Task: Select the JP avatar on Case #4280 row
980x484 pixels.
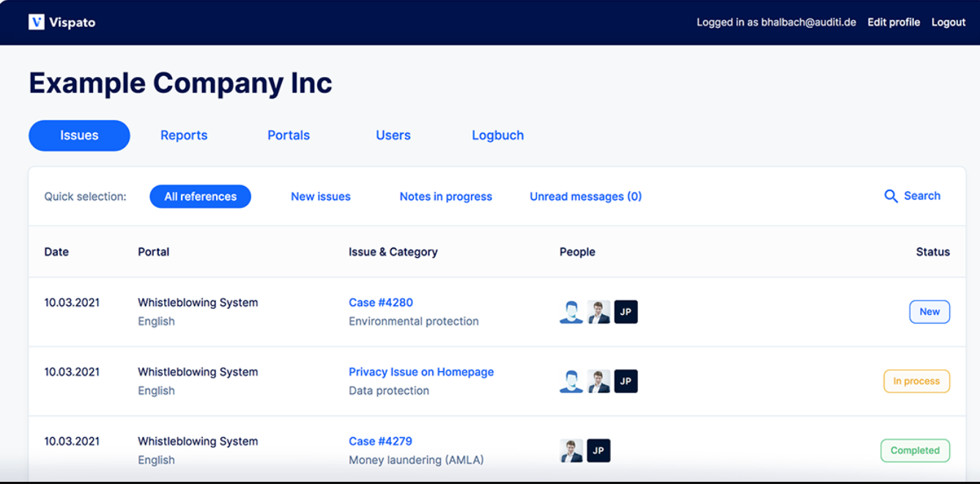Action: point(626,311)
